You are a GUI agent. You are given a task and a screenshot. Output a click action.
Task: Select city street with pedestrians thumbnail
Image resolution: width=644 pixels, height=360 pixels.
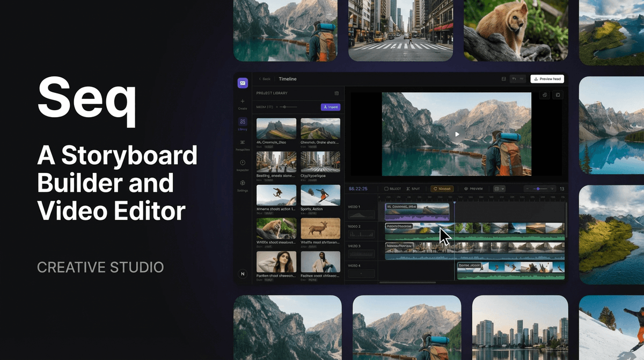pos(276,162)
